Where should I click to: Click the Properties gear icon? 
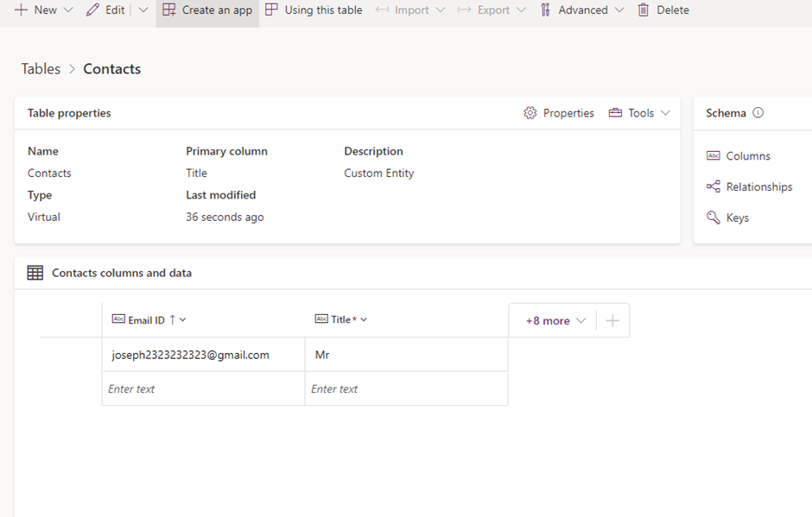(530, 113)
